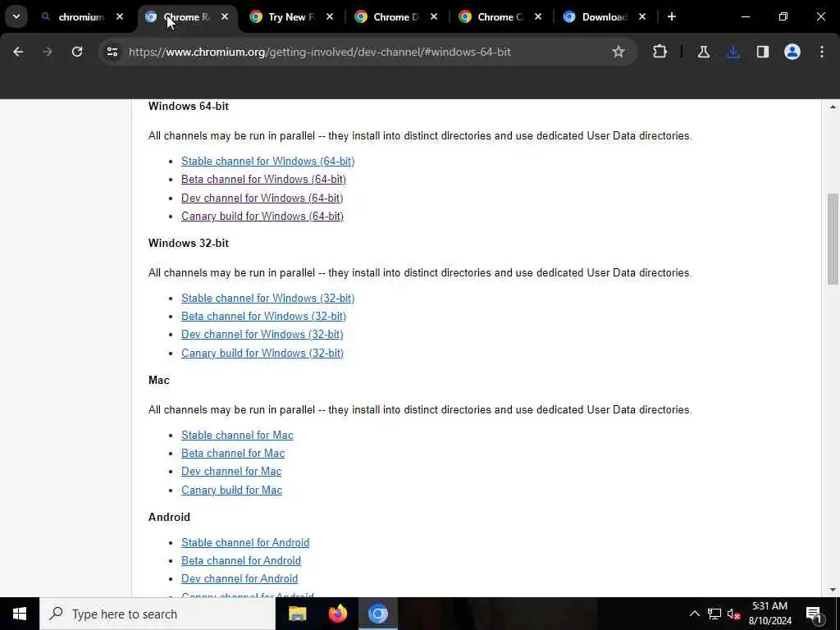This screenshot has width=840, height=630.
Task: Switch to the chromium search tab
Action: 80,17
